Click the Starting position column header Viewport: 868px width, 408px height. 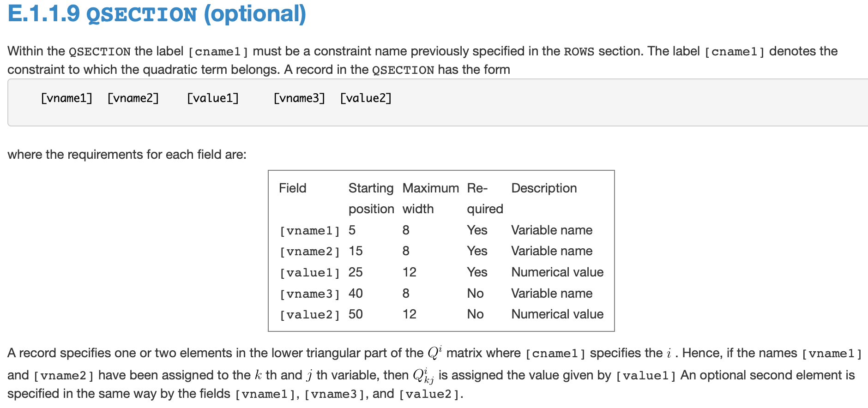(x=371, y=198)
